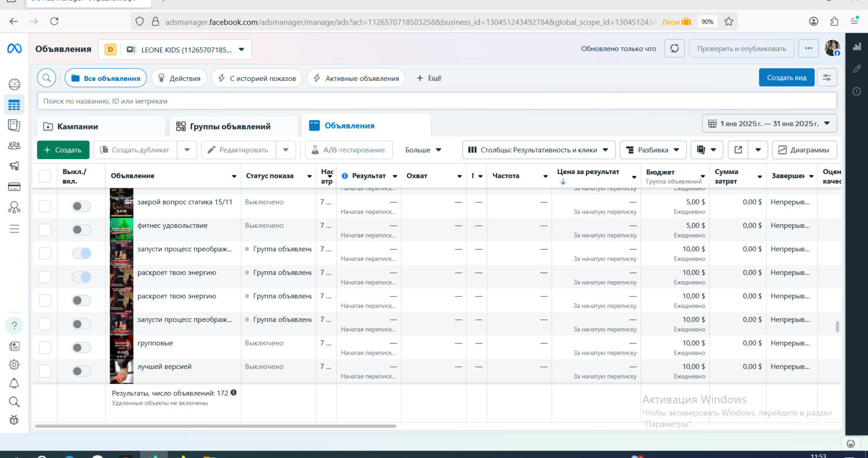Click the green Создать button
The image size is (868, 458).
63,150
